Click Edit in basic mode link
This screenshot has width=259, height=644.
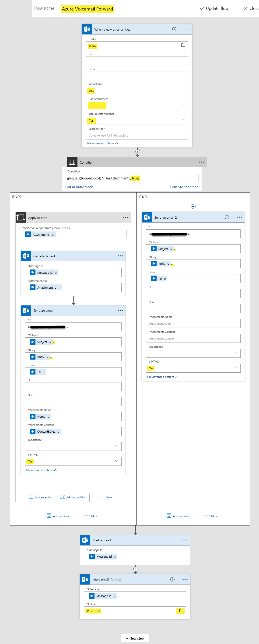tap(79, 187)
